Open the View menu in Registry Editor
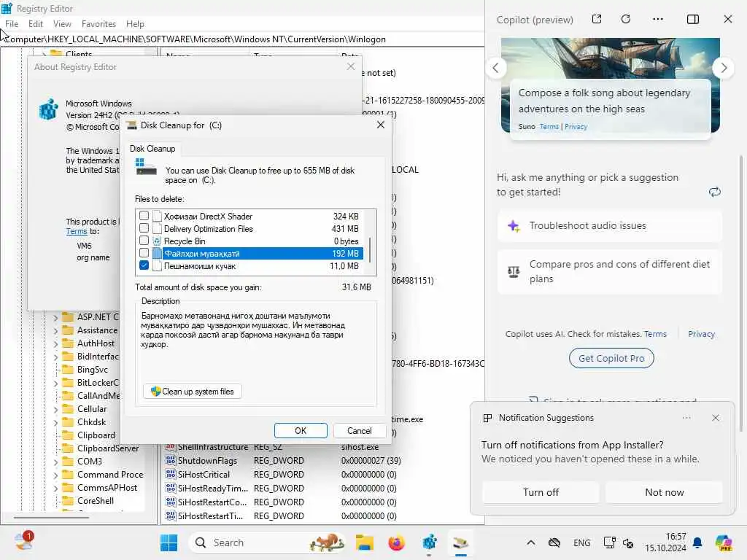747x560 pixels. (62, 24)
